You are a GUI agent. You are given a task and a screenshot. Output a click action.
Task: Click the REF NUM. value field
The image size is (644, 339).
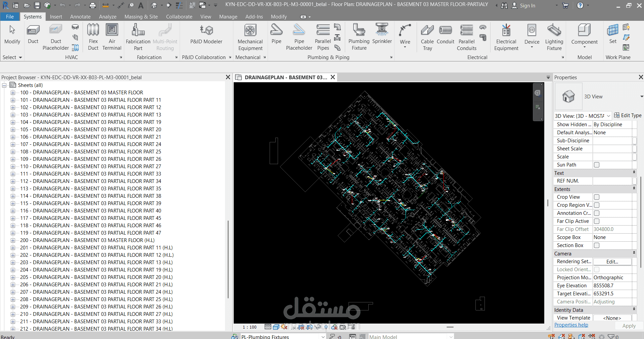(612, 181)
